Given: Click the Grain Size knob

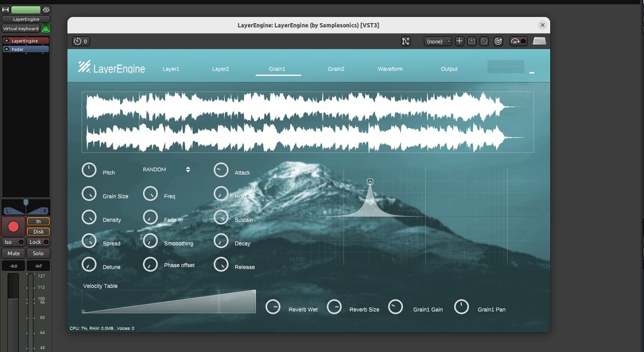Looking at the screenshot, I should coord(89,194).
